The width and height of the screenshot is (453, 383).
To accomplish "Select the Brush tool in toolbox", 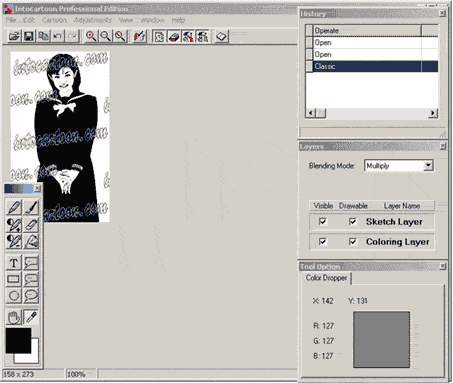I will (x=31, y=208).
